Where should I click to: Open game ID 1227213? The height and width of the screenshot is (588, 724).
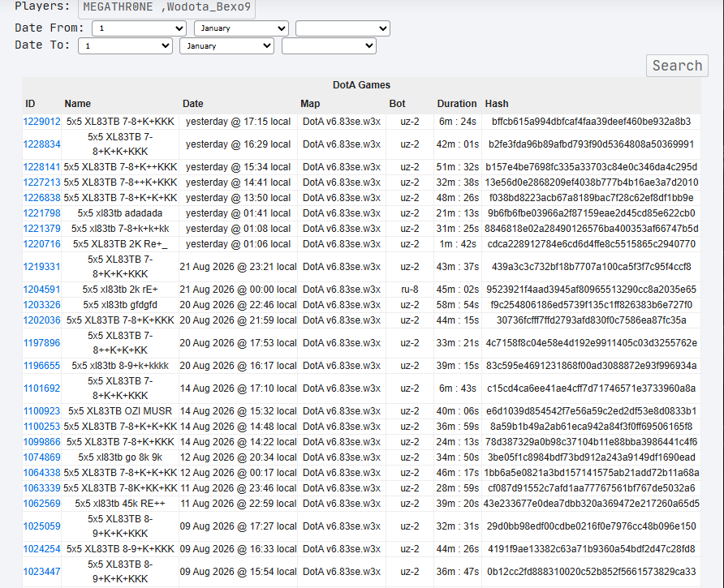coord(41,182)
